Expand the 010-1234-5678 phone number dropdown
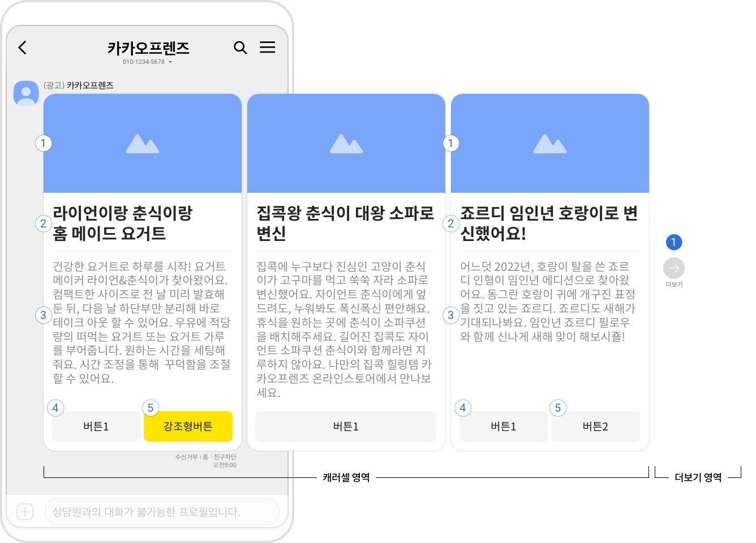Screen dimensions: 756x543 coord(147,62)
